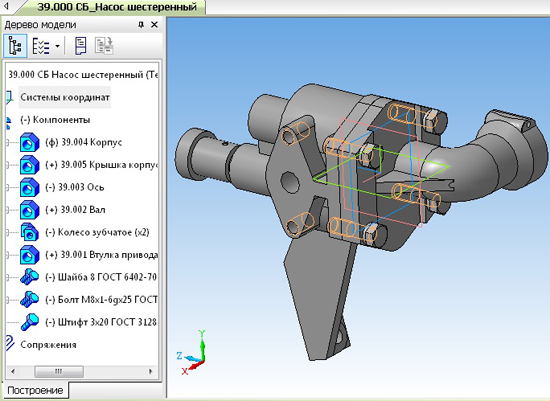
Task: Click the model tree display-options checklist icon
Action: 41,46
